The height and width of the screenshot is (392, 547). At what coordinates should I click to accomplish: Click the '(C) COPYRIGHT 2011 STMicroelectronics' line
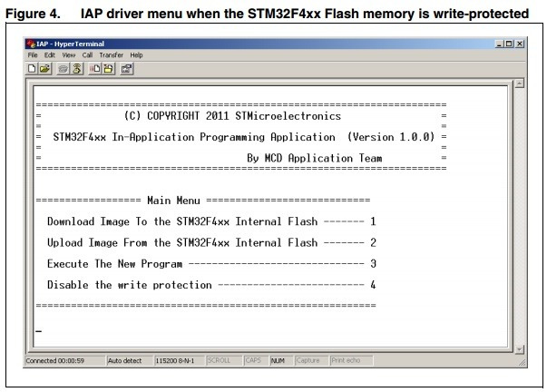(x=232, y=116)
